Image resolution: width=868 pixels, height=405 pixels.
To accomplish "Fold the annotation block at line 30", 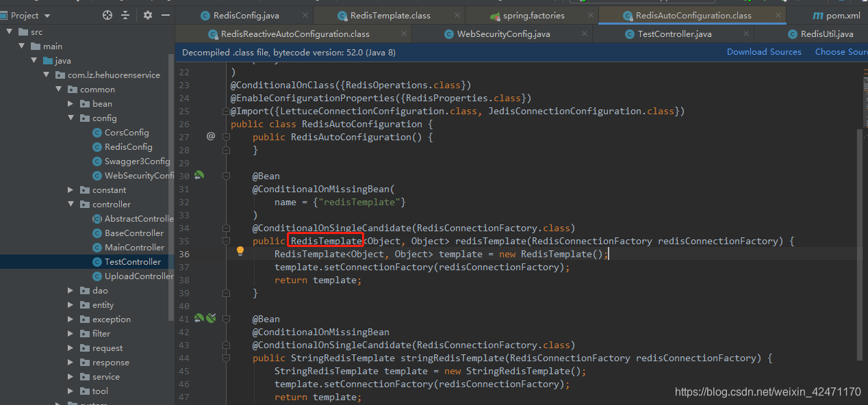I will click(x=227, y=176).
